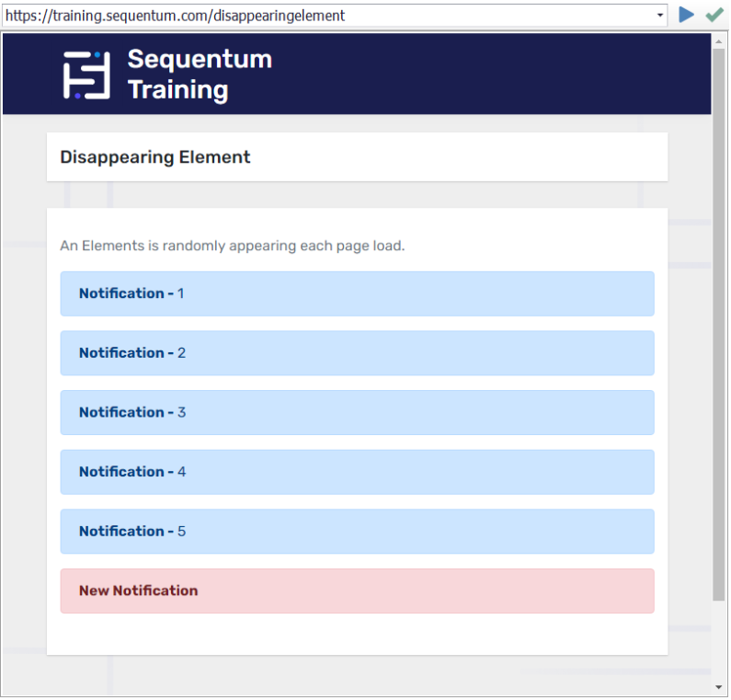
Task: Click the randomly appearing elements description text
Action: tap(233, 247)
